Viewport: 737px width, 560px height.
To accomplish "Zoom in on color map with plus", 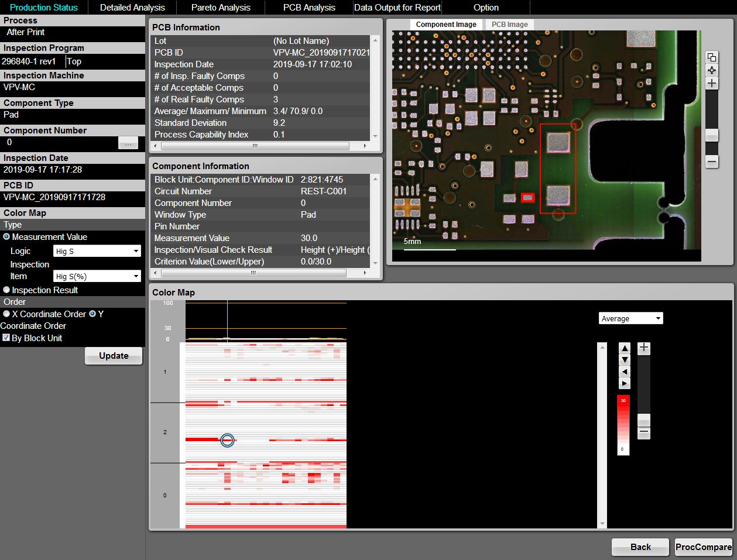I will coord(643,348).
